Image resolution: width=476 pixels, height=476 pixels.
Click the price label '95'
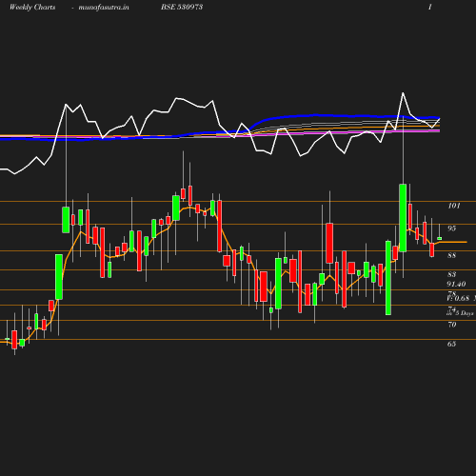(451, 228)
